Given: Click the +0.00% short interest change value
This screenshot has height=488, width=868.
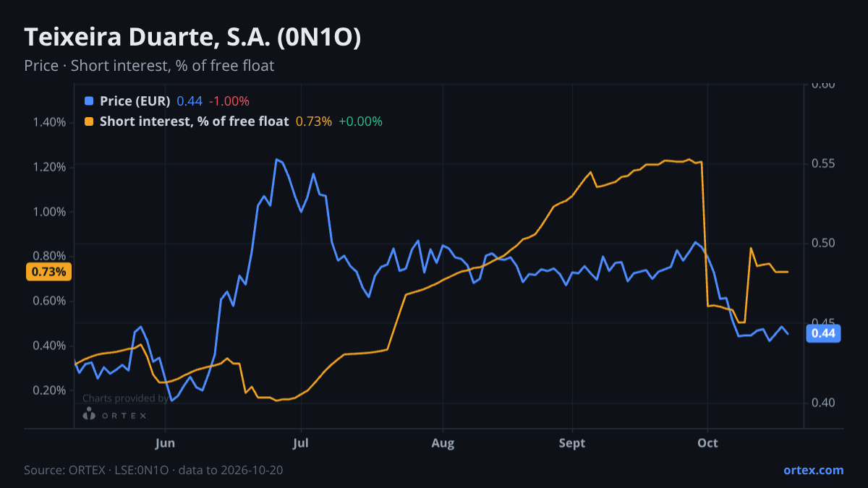Looking at the screenshot, I should [x=360, y=121].
